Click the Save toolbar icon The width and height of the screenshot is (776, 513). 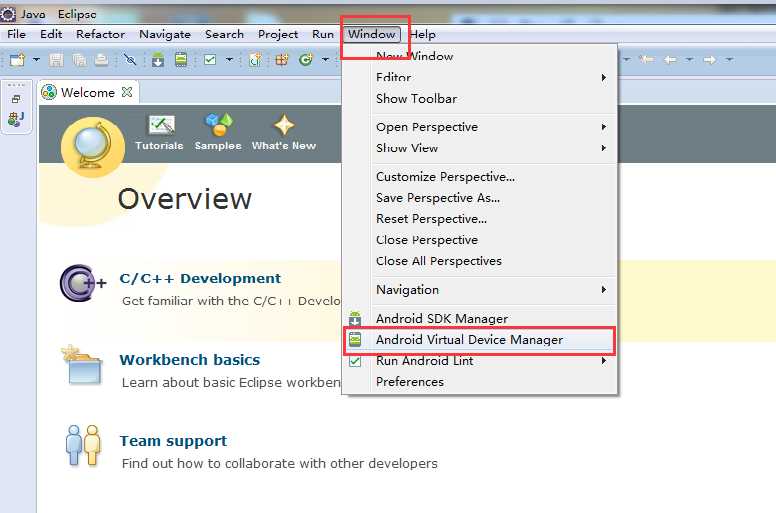point(56,60)
